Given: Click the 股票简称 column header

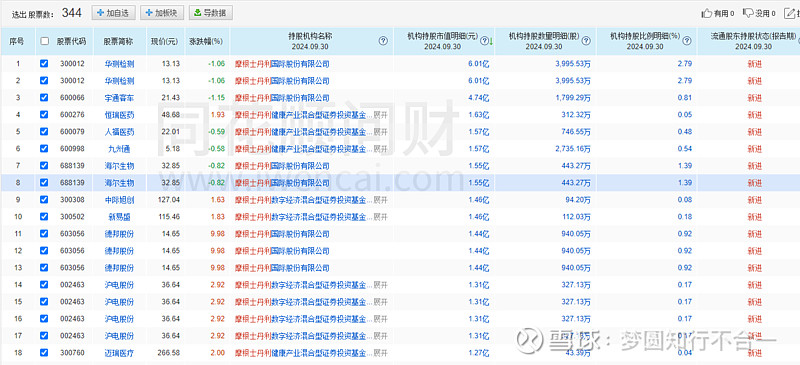Looking at the screenshot, I should [x=118, y=41].
